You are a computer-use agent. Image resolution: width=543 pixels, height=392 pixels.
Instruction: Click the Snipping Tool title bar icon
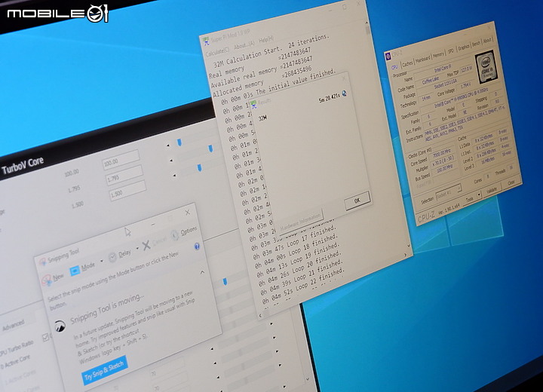(42, 262)
